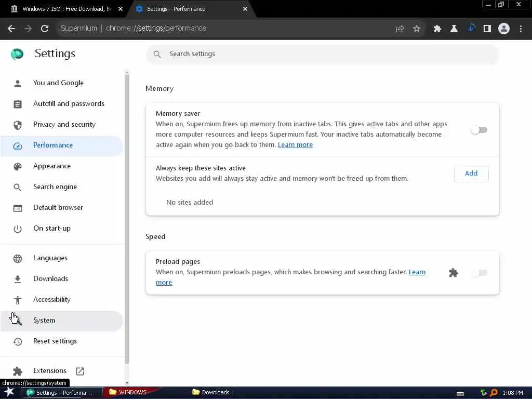This screenshot has height=399, width=532.
Task: Click the Default browser window icon
Action: point(18,208)
